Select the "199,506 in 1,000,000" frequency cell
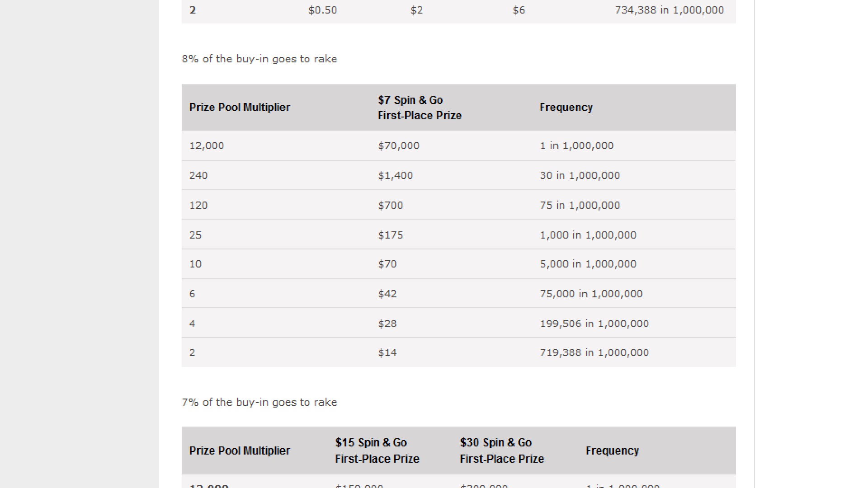The image size is (868, 488). 594,324
